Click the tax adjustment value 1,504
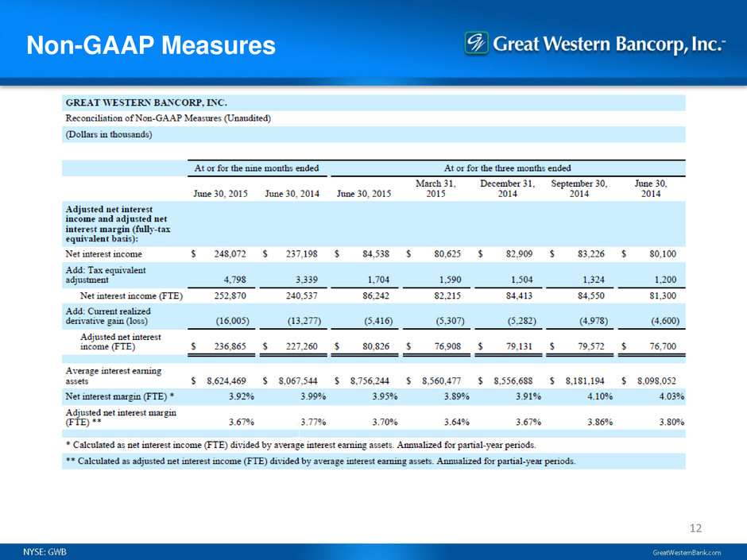Image resolution: width=747 pixels, height=560 pixels. coord(521,280)
